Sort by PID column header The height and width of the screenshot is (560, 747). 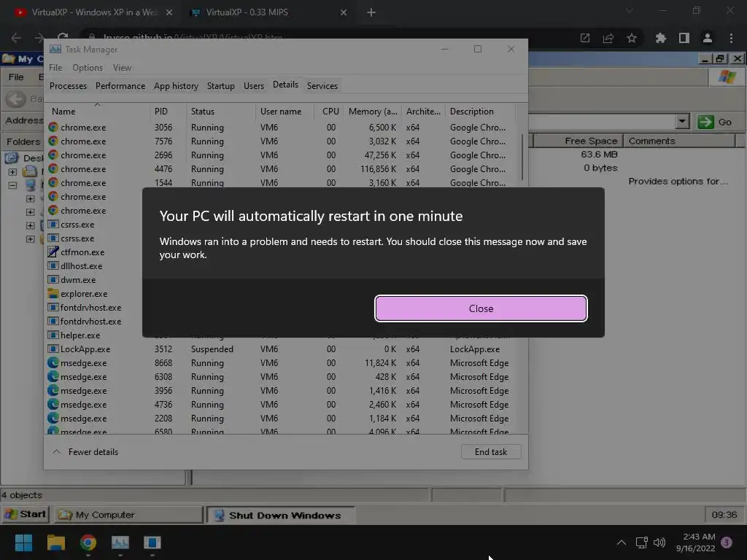[168, 112]
